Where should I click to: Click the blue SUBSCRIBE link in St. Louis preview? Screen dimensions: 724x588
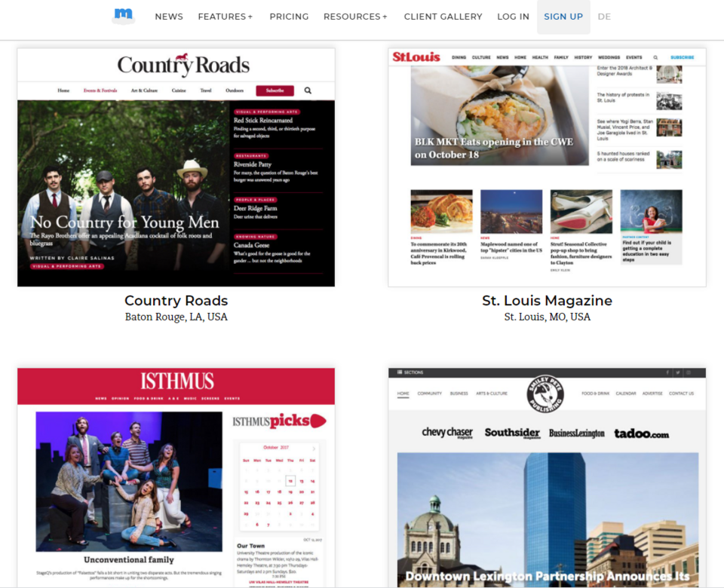click(682, 58)
